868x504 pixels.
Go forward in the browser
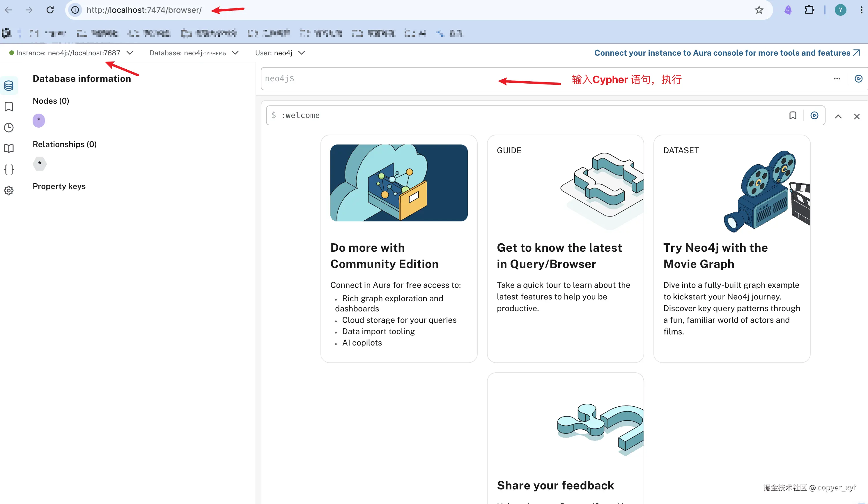29,10
